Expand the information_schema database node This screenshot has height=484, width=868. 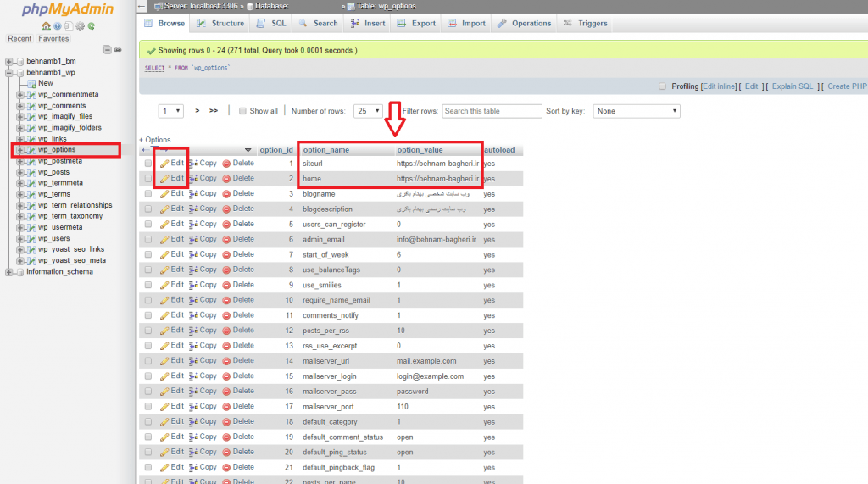(8, 272)
